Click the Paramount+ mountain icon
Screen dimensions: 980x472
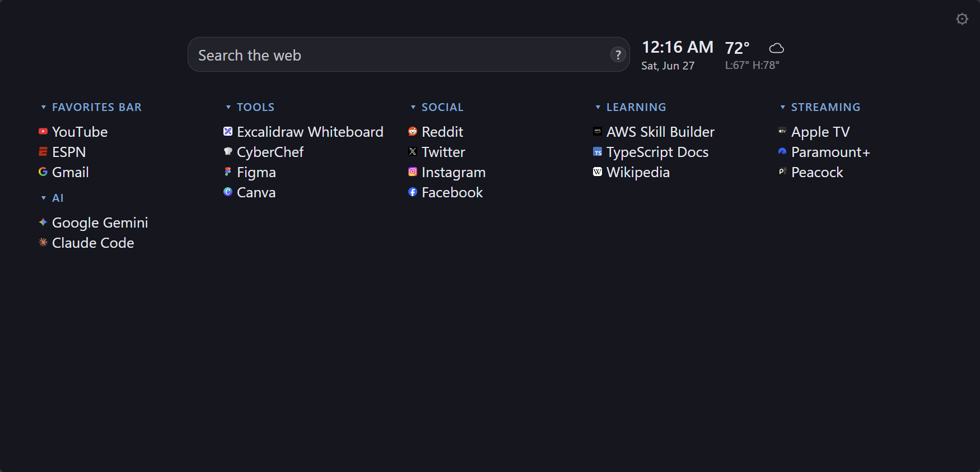[x=782, y=151]
